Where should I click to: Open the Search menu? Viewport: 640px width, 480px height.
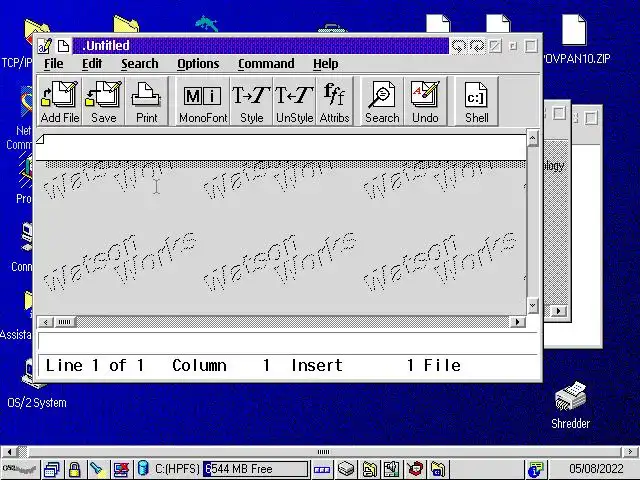[x=140, y=64]
